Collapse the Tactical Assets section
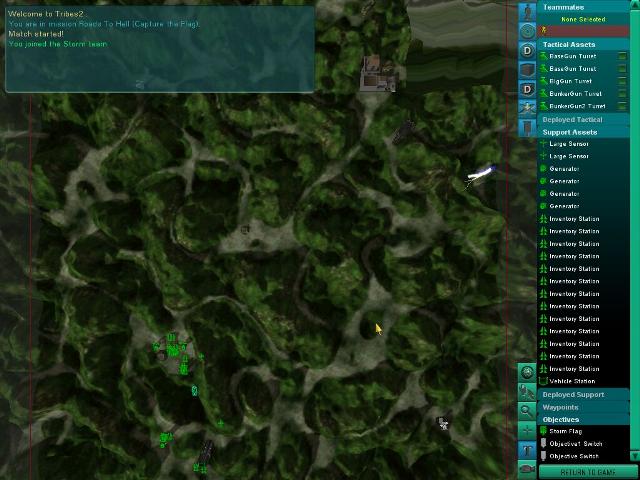Image resolution: width=640 pixels, height=480 pixels. 583,44
